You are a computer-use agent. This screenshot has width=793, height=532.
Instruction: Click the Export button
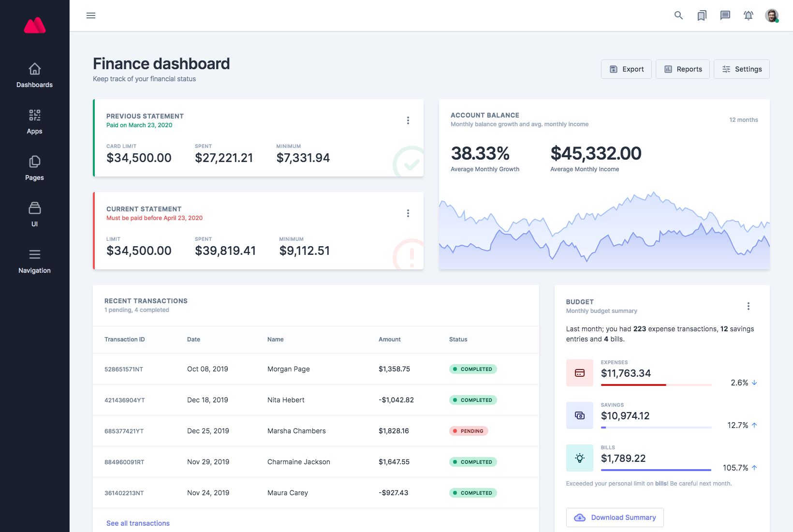click(x=626, y=69)
